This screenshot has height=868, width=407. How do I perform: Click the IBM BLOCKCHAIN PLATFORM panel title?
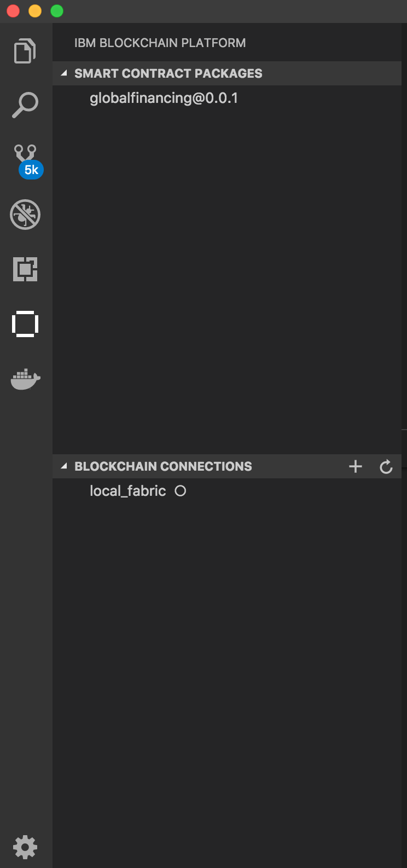click(x=160, y=43)
